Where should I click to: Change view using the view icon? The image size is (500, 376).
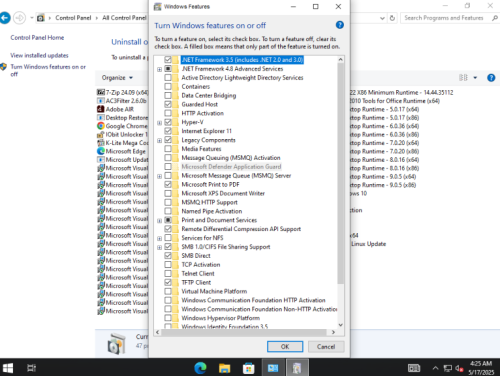[463, 78]
